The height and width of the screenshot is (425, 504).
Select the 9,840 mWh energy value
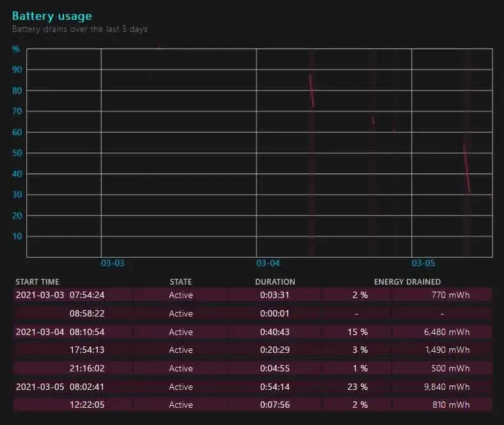(447, 387)
